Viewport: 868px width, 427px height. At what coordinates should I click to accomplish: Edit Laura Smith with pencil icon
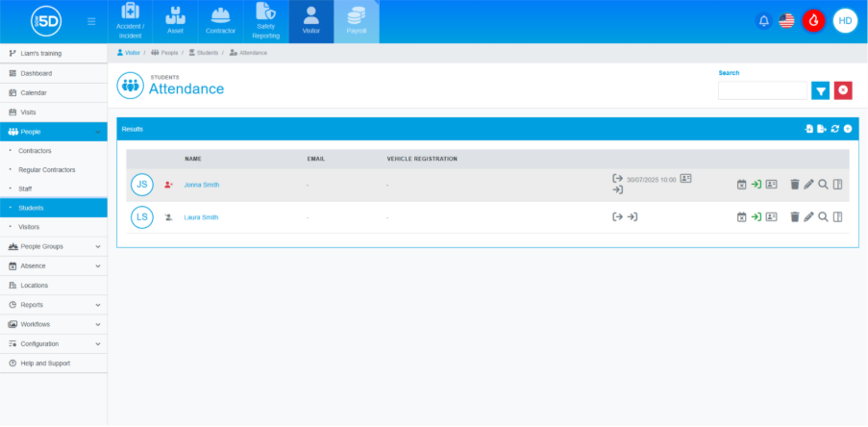pos(808,217)
